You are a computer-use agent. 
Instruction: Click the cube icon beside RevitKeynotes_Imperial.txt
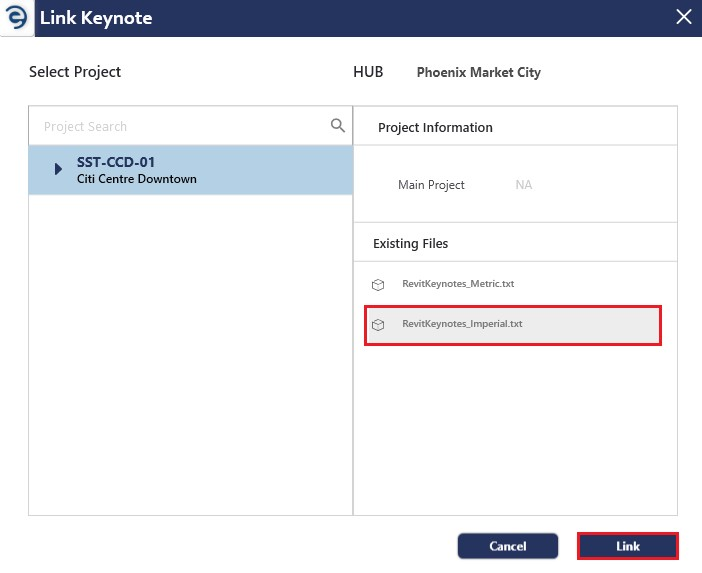point(378,325)
